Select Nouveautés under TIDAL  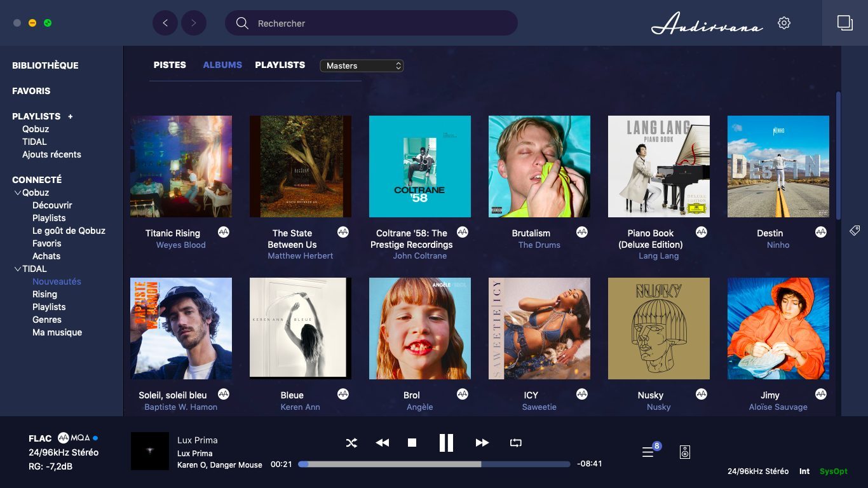tap(57, 281)
